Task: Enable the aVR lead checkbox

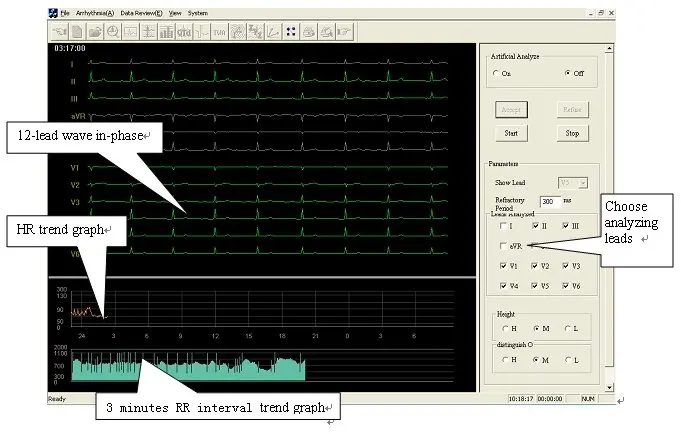Action: 503,246
